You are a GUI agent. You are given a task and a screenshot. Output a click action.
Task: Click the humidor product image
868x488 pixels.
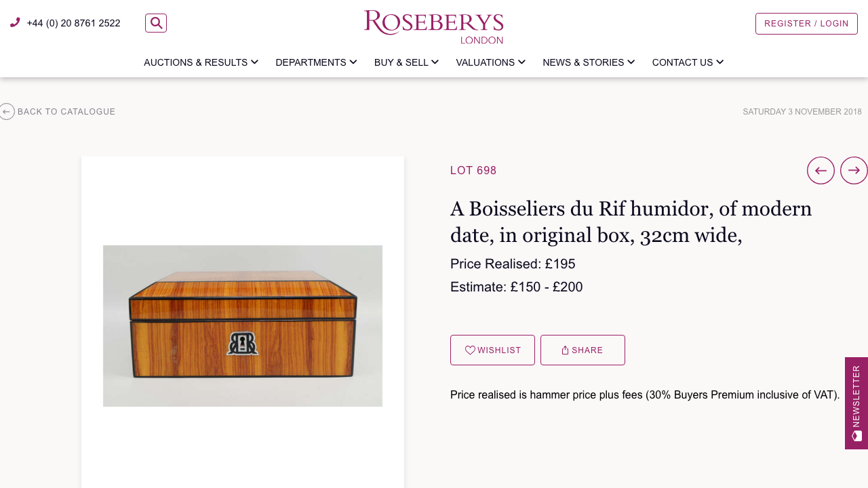click(243, 325)
